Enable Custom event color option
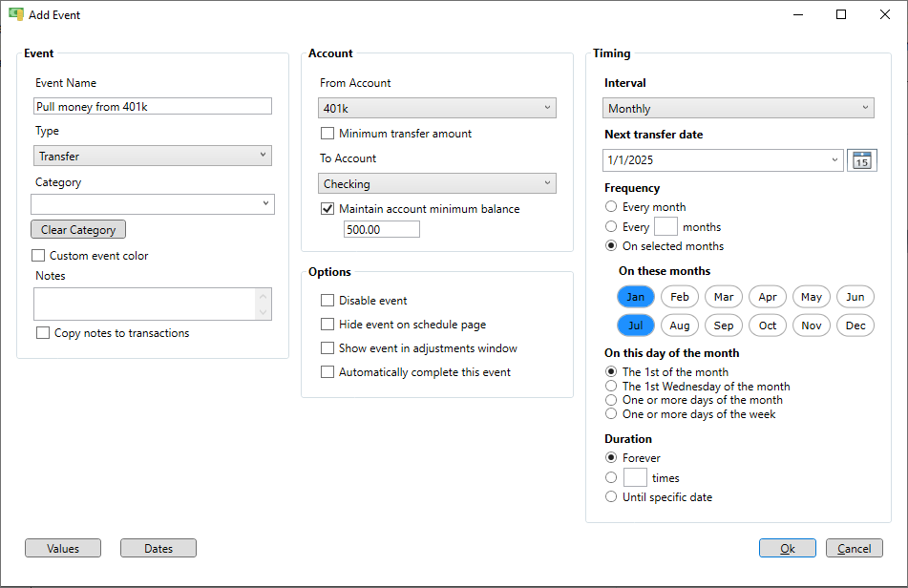Screen dimensions: 908x588 pos(38,255)
